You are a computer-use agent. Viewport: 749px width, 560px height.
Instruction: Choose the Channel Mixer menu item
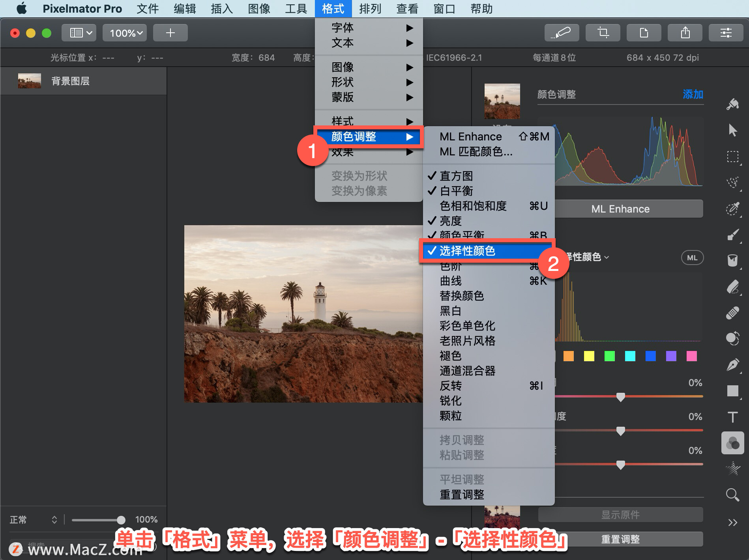(489, 371)
